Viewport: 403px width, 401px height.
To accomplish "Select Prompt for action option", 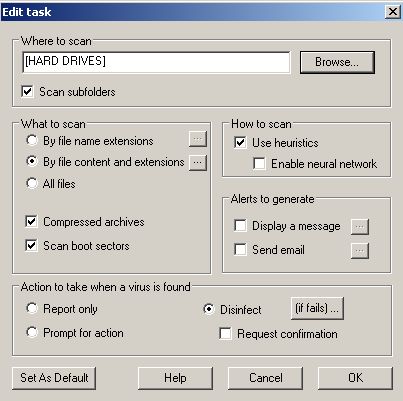I will coord(32,332).
